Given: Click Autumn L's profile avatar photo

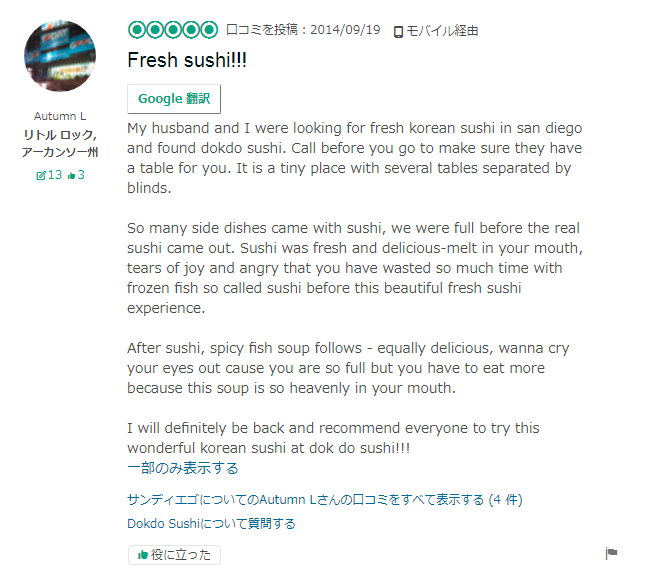Looking at the screenshot, I should coord(60,56).
